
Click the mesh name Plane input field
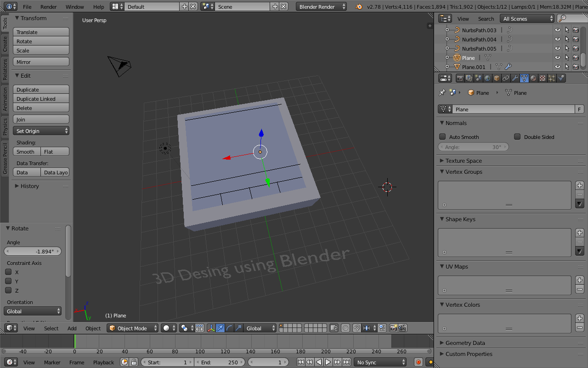pos(514,109)
